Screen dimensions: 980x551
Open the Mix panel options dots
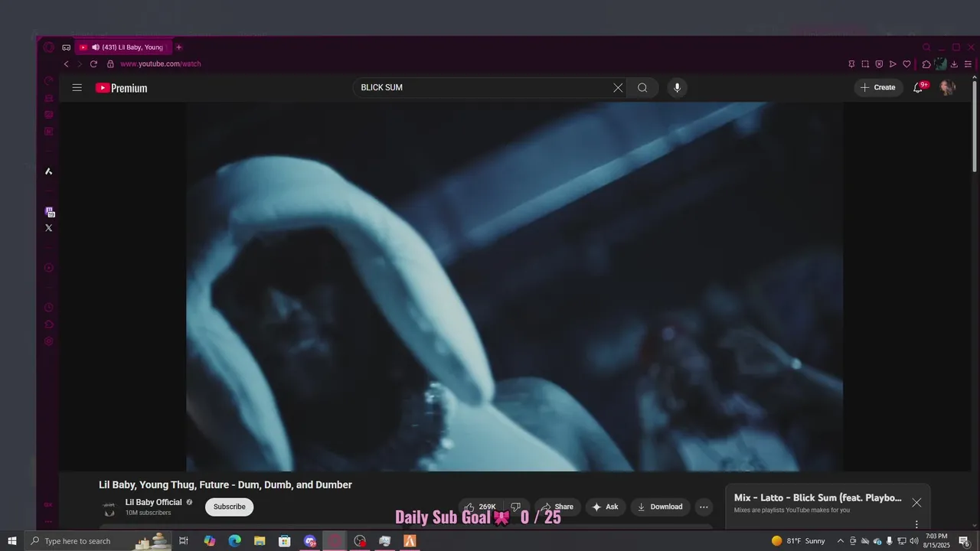click(x=916, y=525)
